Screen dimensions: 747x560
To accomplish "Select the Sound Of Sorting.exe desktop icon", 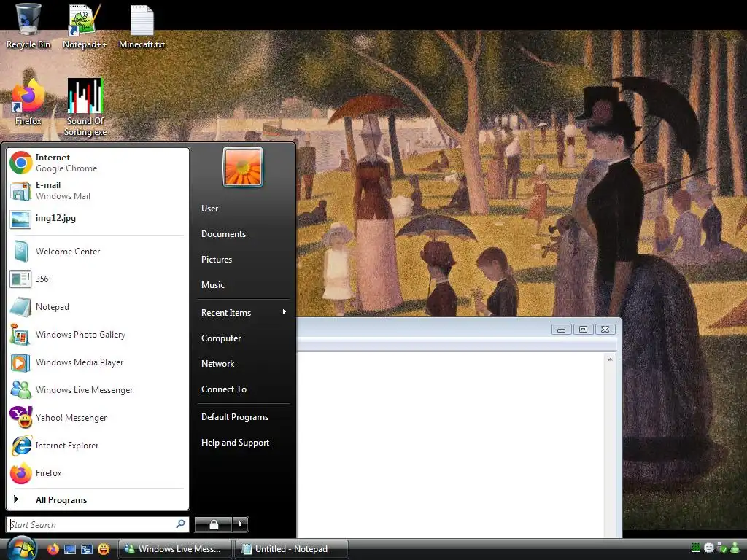I will [x=85, y=107].
